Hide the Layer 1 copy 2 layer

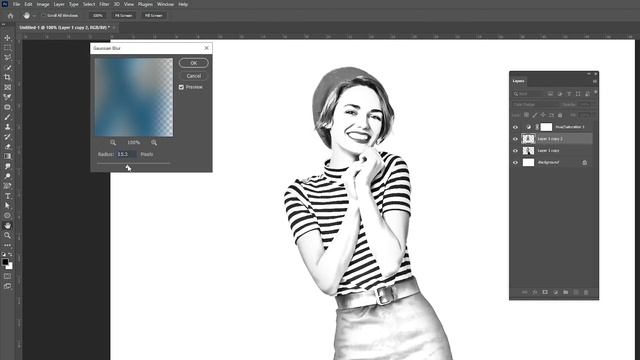[515, 139]
